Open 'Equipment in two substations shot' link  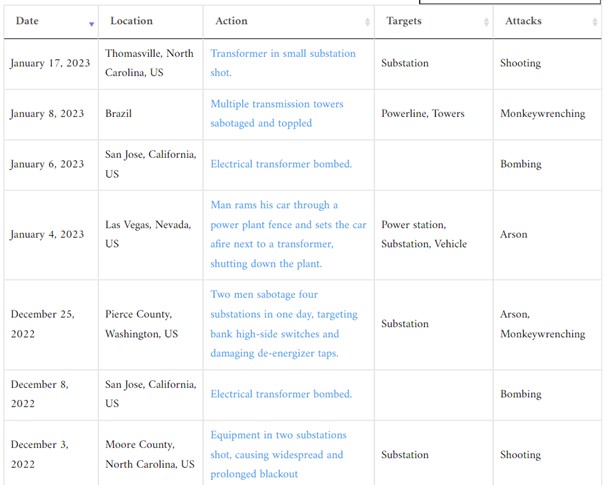[278, 455]
